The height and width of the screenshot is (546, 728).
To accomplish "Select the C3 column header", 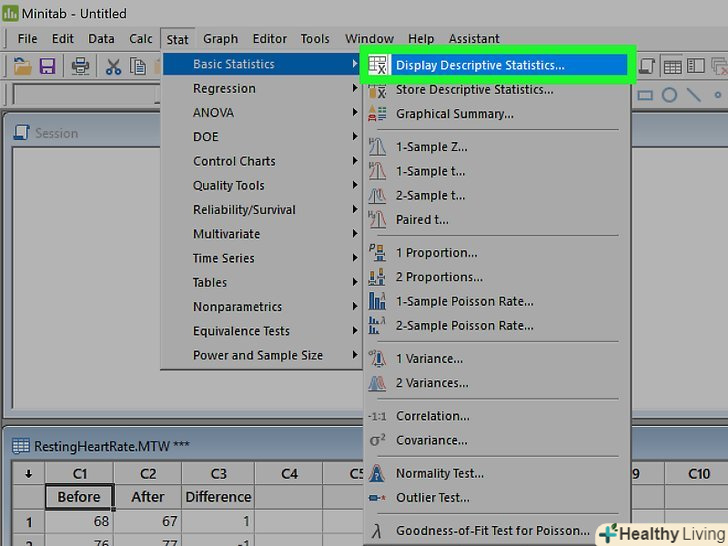I will (218, 474).
